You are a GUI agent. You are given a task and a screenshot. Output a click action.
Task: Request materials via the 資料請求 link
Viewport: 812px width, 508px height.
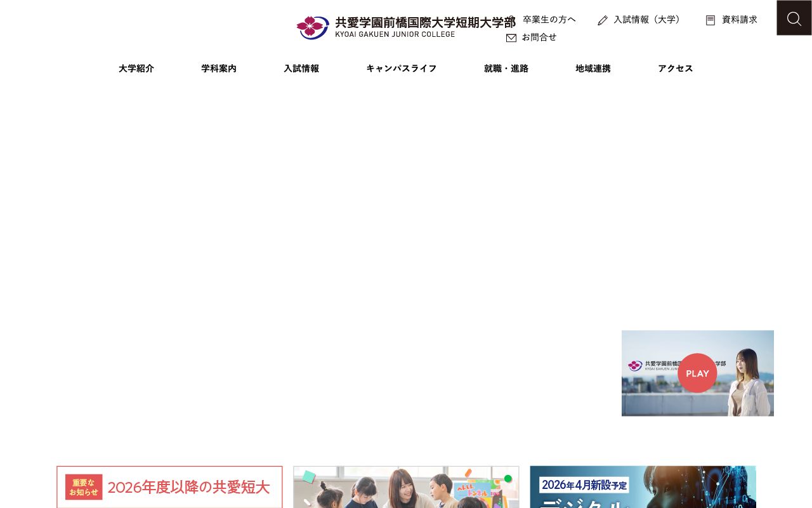click(x=740, y=20)
